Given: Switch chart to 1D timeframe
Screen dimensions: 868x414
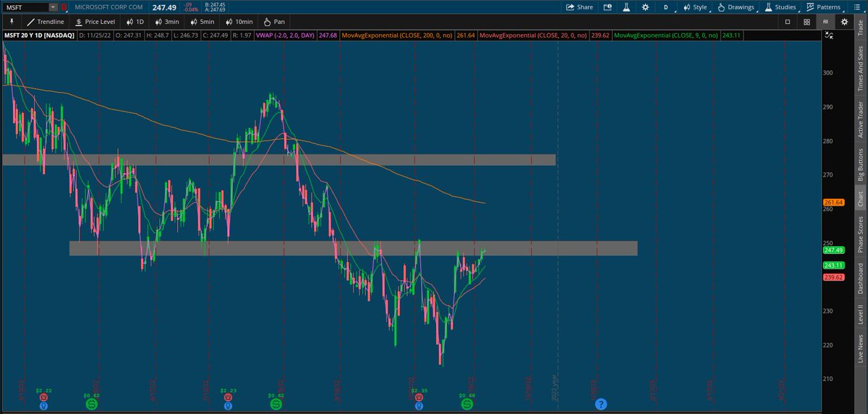Looking at the screenshot, I should (135, 22).
